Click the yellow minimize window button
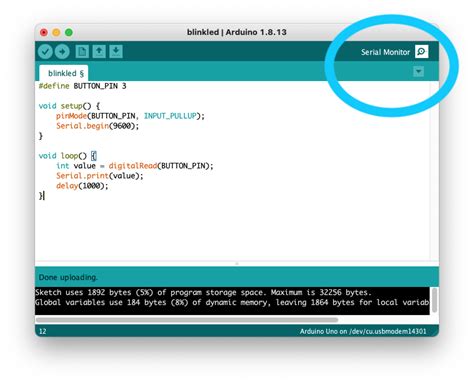The width and height of the screenshot is (474, 383). (56, 32)
